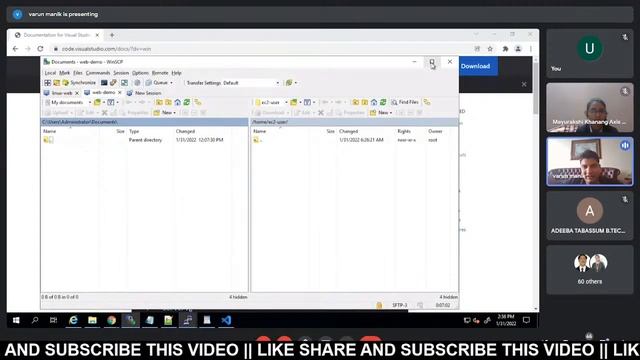
Task: Click the Synchronize button in WinSCP toolbar
Action: click(x=79, y=83)
